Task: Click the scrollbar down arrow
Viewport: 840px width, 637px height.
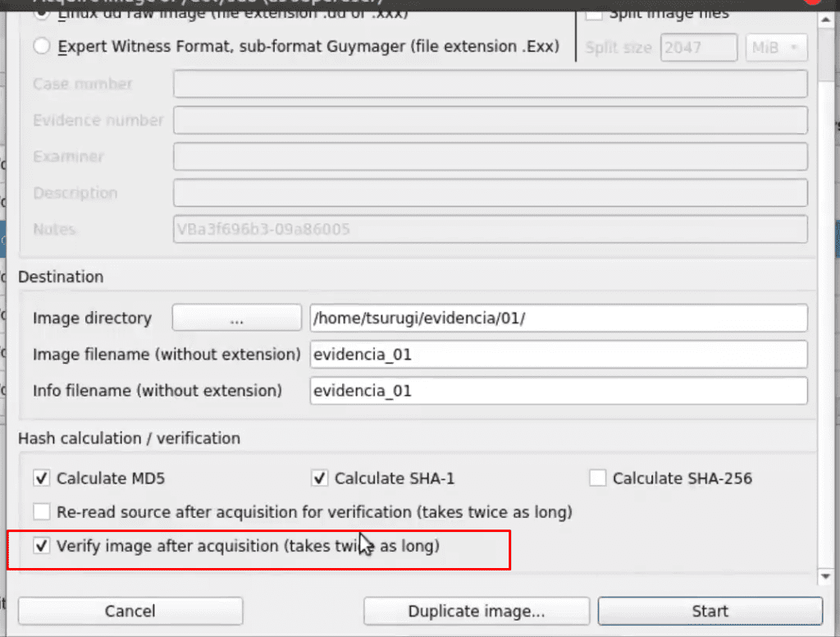Action: 825,576
